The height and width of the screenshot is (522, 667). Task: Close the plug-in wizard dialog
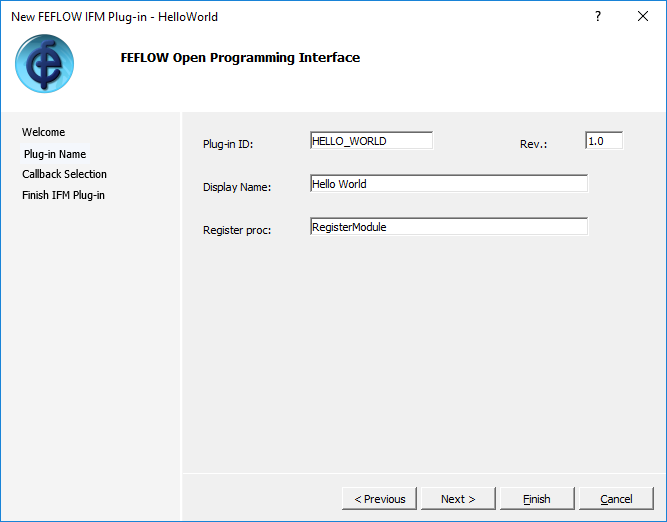(643, 17)
